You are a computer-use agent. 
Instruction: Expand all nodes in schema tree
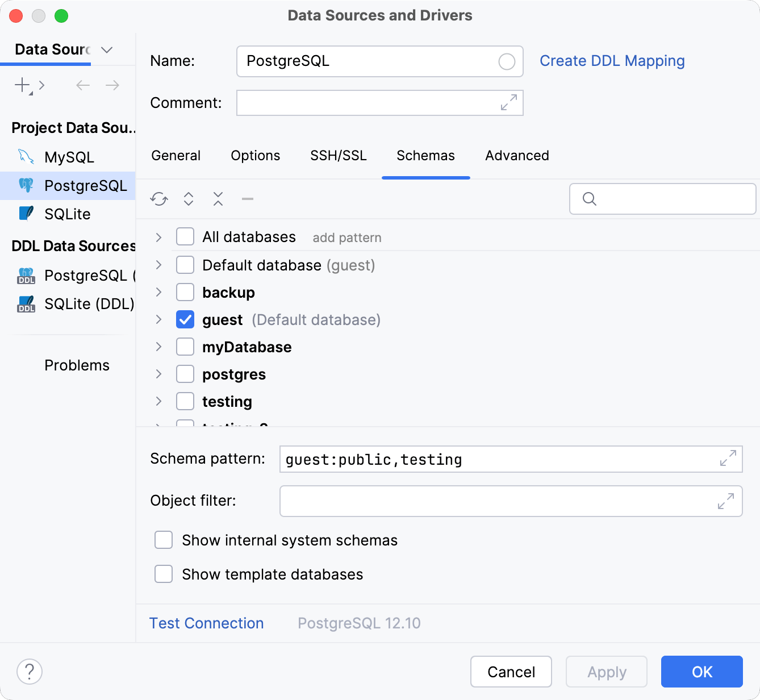[188, 199]
